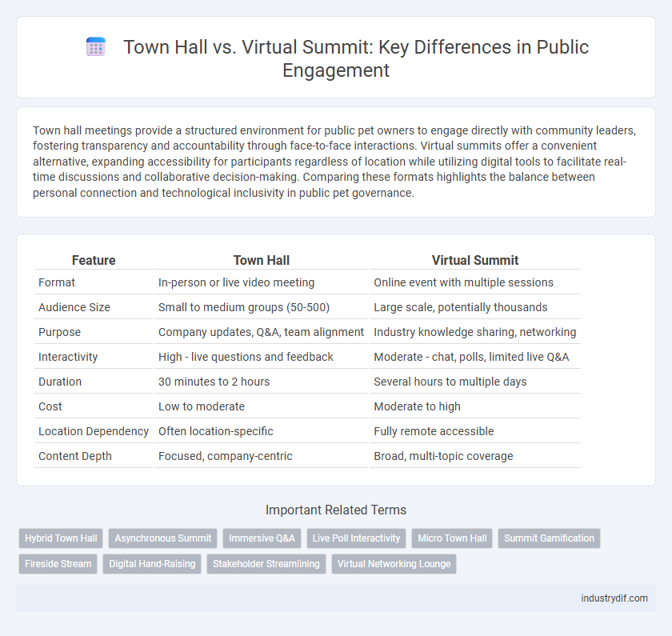The image size is (672, 636).
Task: Click 'Industry knowledge sharing, networking' cell
Action: click(475, 332)
